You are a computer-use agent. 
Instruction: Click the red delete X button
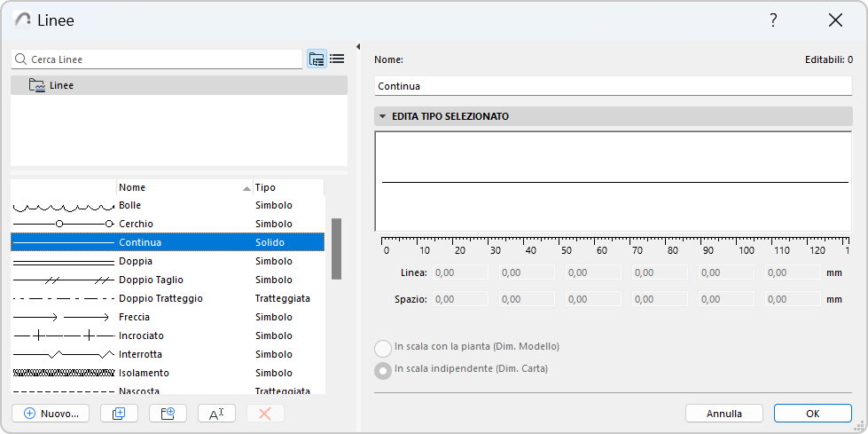pyautogui.click(x=265, y=414)
